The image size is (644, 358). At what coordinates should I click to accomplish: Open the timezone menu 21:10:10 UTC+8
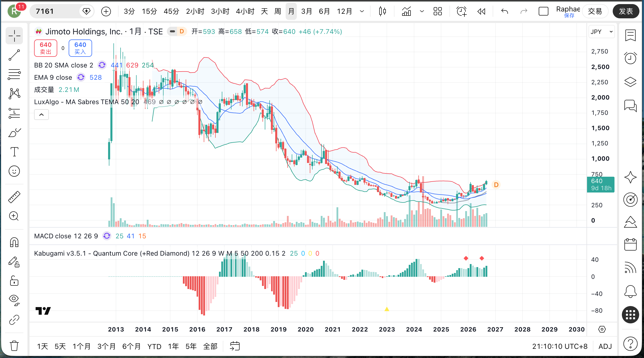[560, 346]
